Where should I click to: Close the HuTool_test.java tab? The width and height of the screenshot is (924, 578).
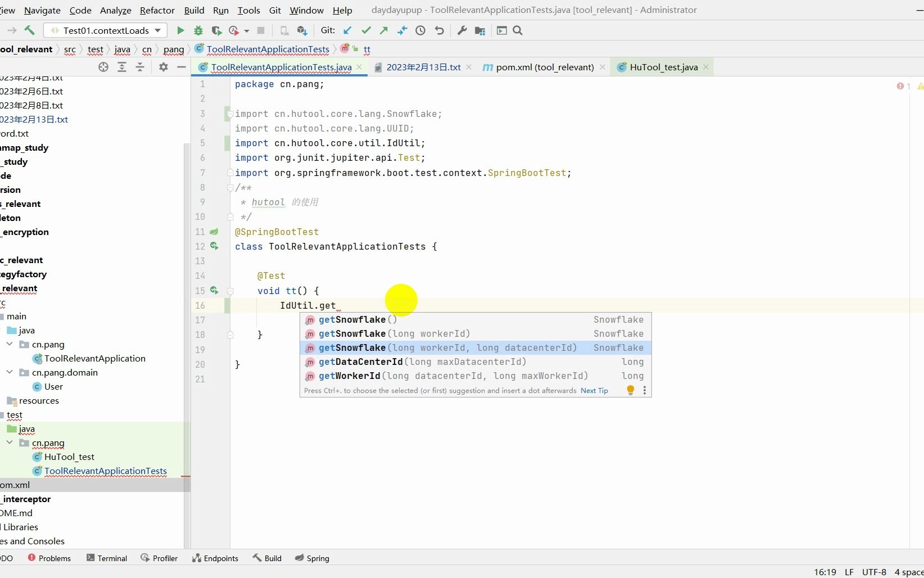[x=706, y=67]
